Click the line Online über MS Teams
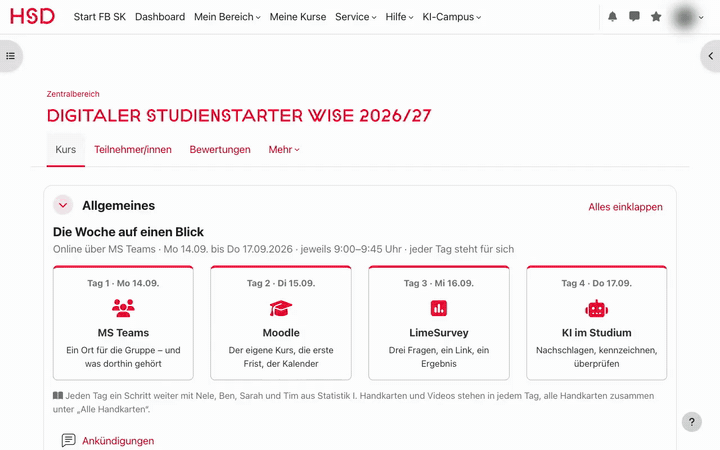 (x=283, y=249)
